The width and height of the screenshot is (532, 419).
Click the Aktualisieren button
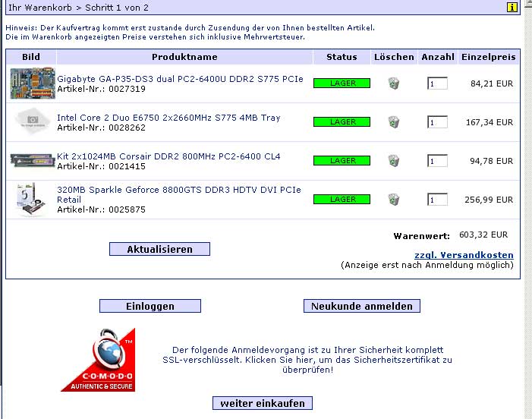(159, 249)
